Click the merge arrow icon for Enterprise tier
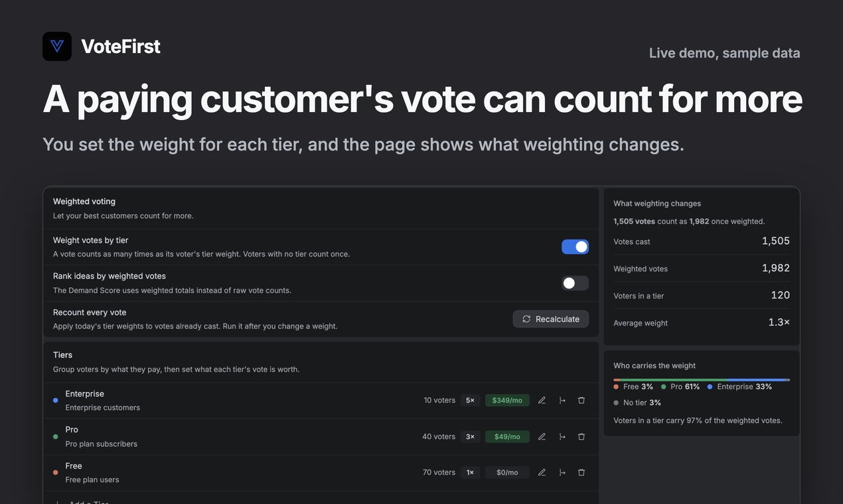843x504 pixels. coord(562,401)
